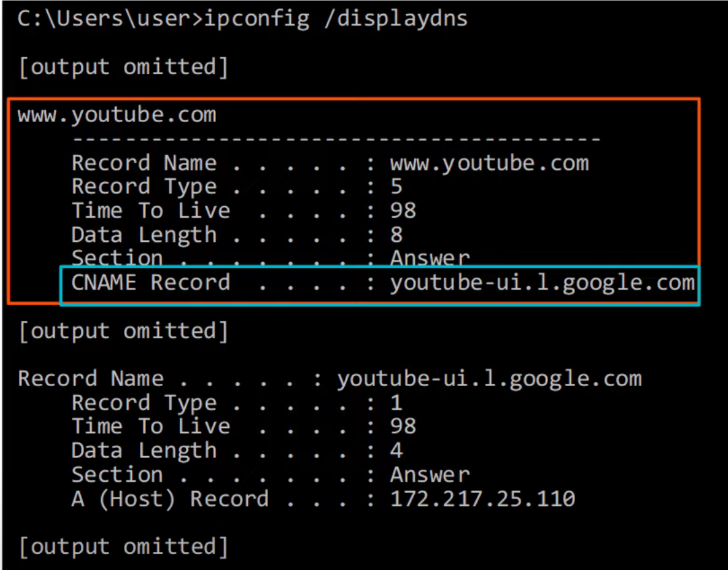Click Record Type value '1'

tap(396, 403)
